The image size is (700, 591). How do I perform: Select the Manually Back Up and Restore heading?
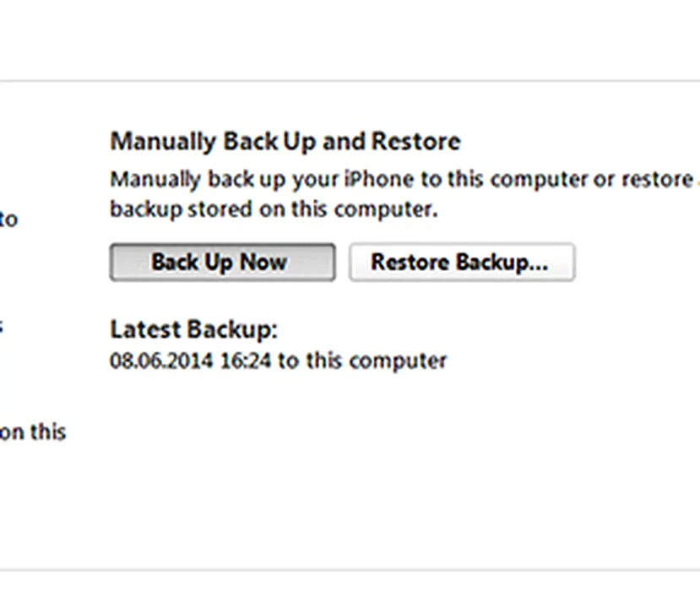coord(285,141)
